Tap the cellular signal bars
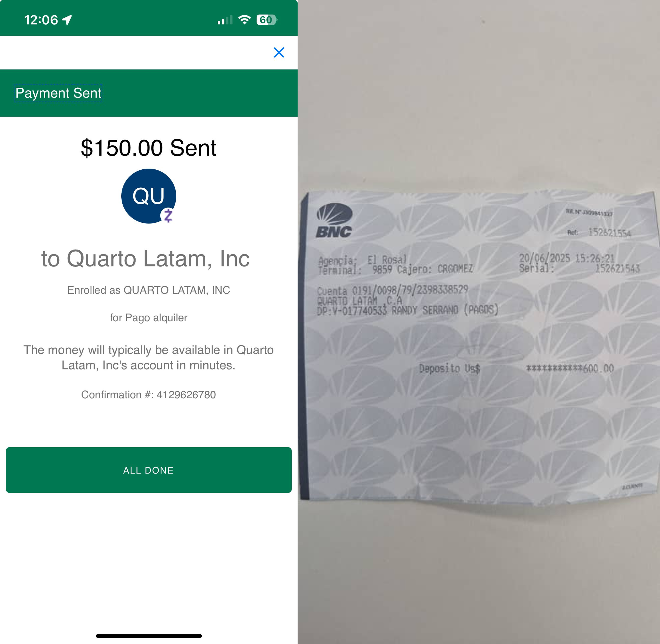 click(225, 20)
